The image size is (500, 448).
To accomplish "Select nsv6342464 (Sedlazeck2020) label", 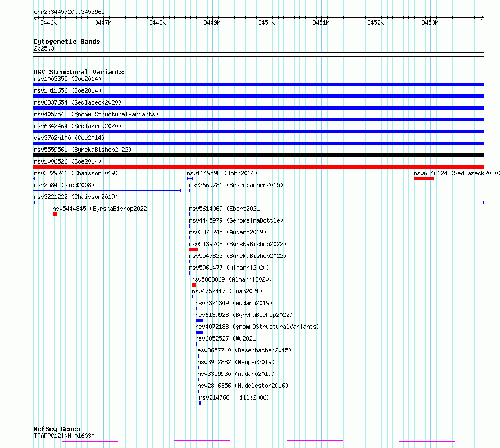I will point(78,126).
